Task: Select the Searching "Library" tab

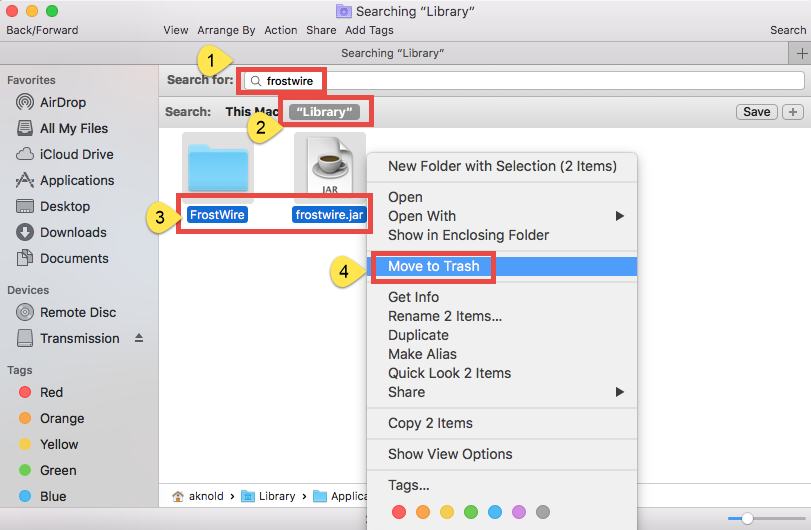Action: click(393, 53)
